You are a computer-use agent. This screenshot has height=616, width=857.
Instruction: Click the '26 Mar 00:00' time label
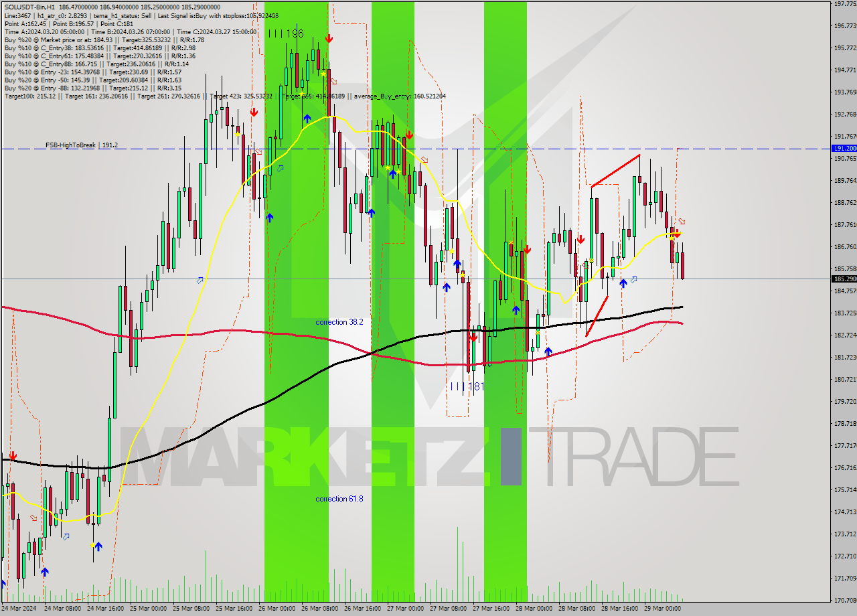[x=277, y=609]
